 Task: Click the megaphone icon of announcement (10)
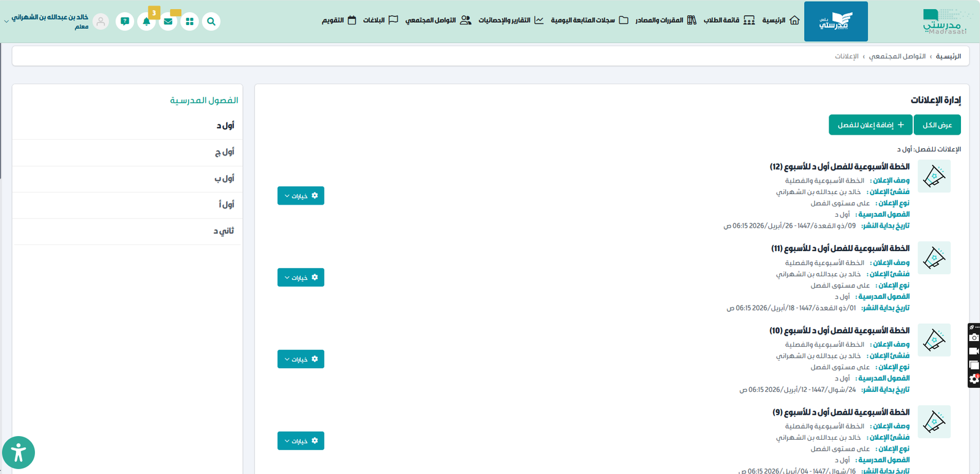934,340
